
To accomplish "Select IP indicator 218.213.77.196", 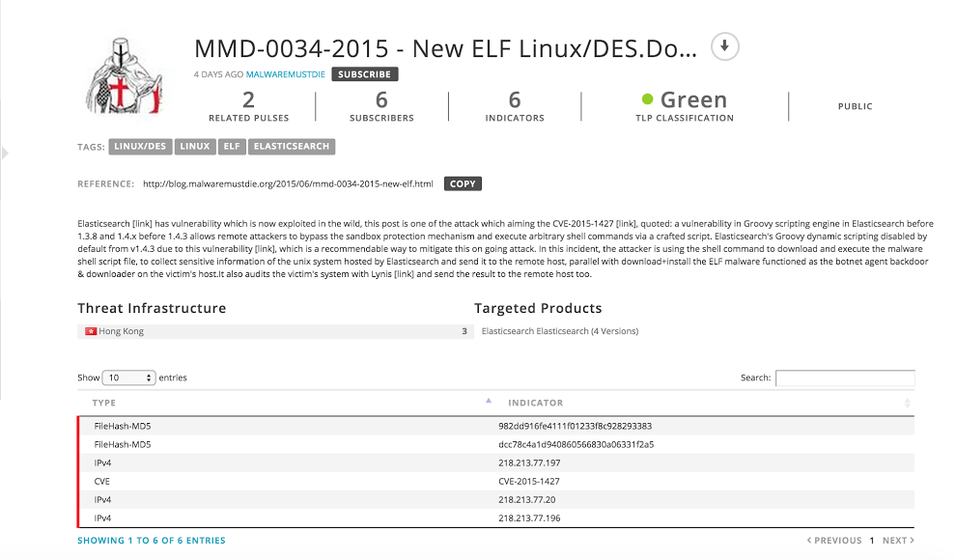I will [529, 518].
